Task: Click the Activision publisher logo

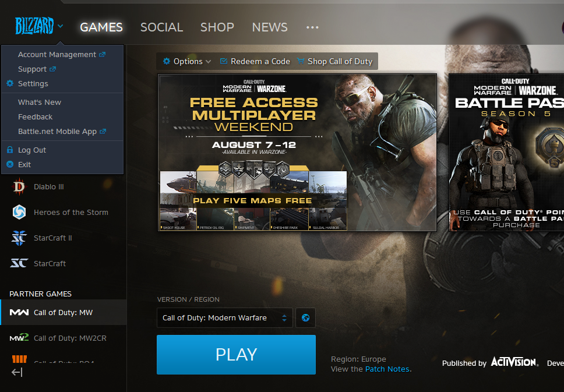Action: (x=514, y=362)
